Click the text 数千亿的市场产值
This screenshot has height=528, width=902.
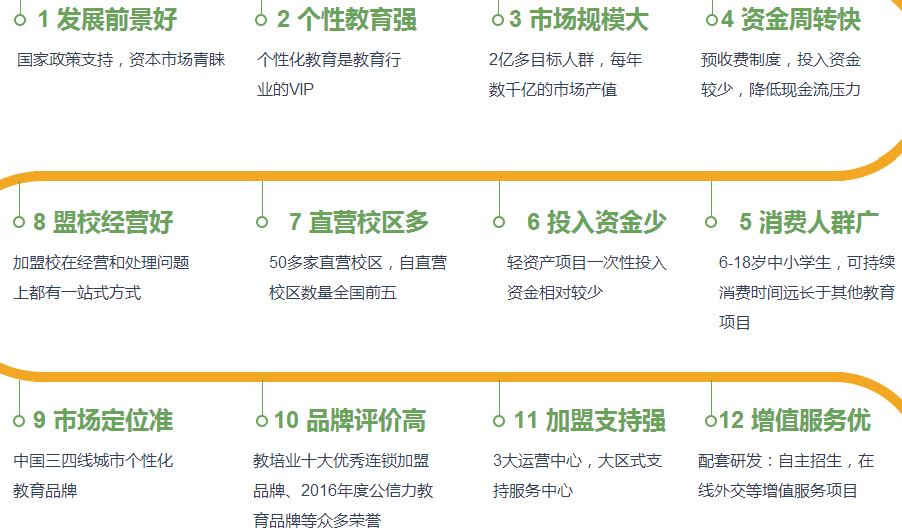pos(553,90)
